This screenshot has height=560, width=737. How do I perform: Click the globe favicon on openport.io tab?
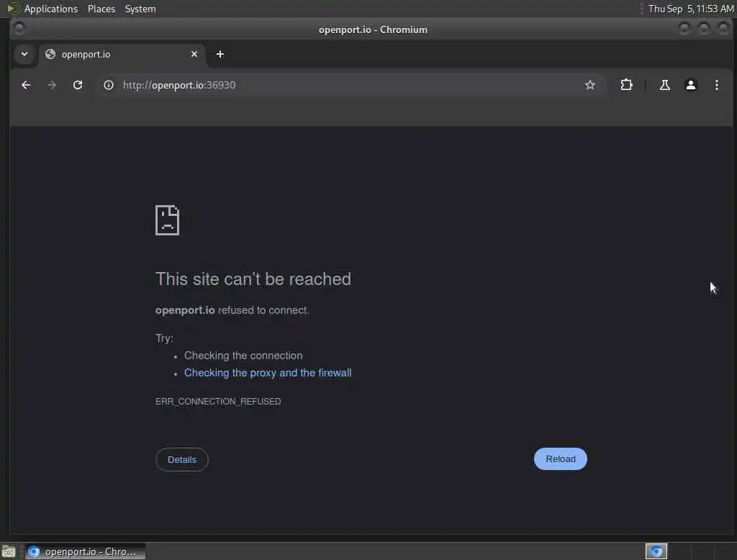pyautogui.click(x=50, y=54)
